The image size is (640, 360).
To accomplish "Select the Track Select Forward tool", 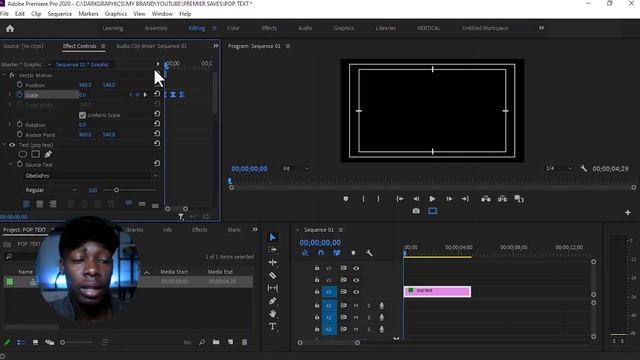I will (273, 249).
